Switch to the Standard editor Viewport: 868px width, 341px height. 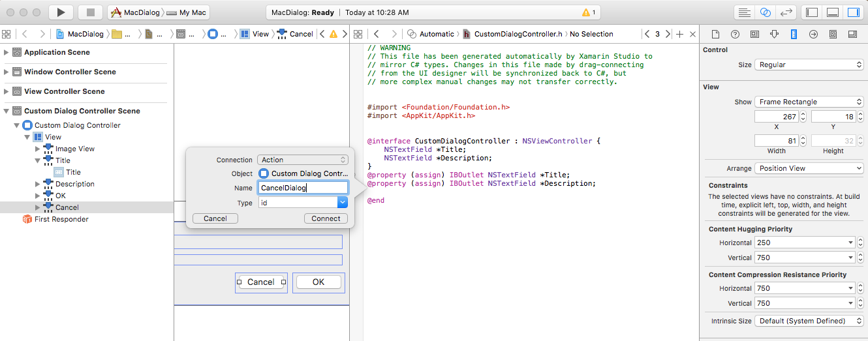tap(743, 12)
